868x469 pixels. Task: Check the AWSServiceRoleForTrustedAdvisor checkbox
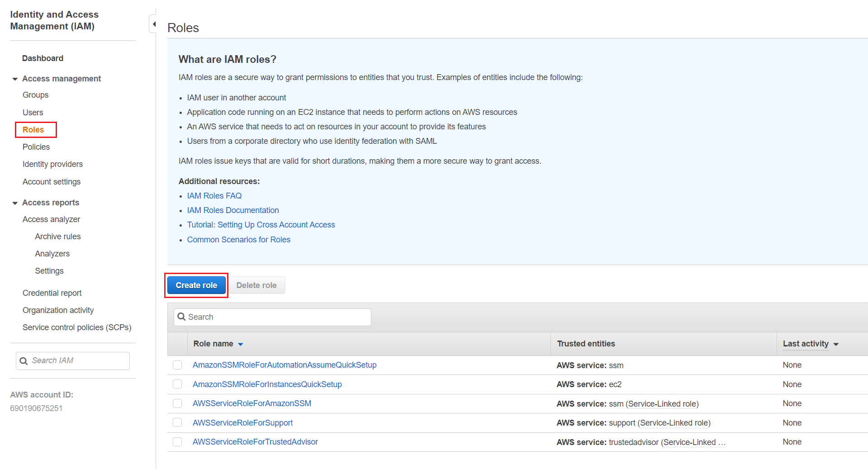(x=177, y=442)
